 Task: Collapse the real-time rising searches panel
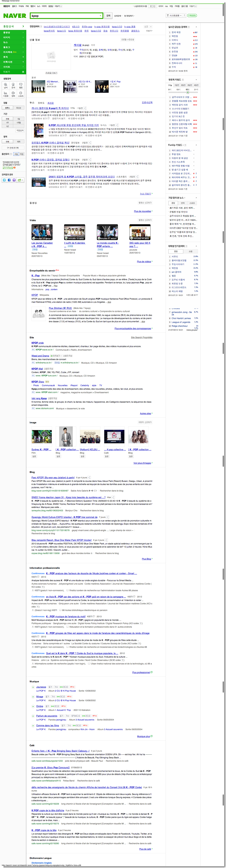point(196,27)
